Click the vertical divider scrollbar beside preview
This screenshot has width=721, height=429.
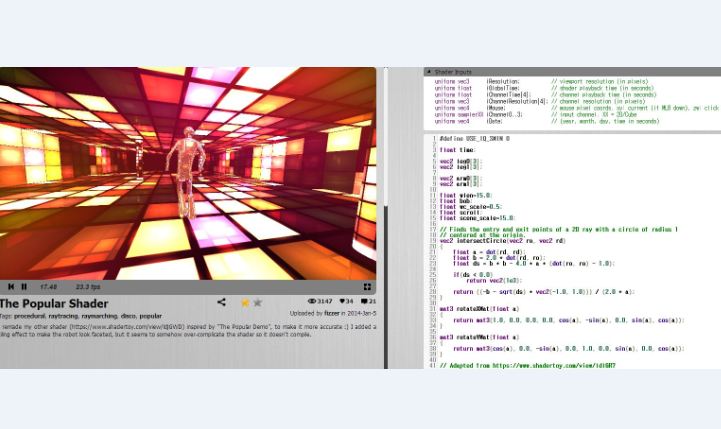point(386,218)
